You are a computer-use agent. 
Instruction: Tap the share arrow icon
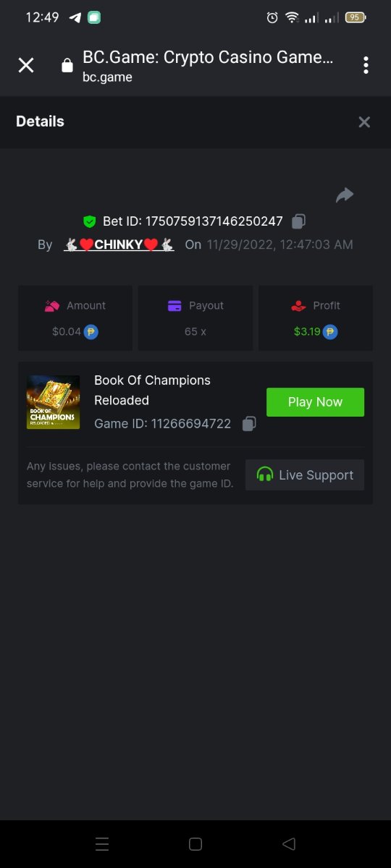(345, 195)
